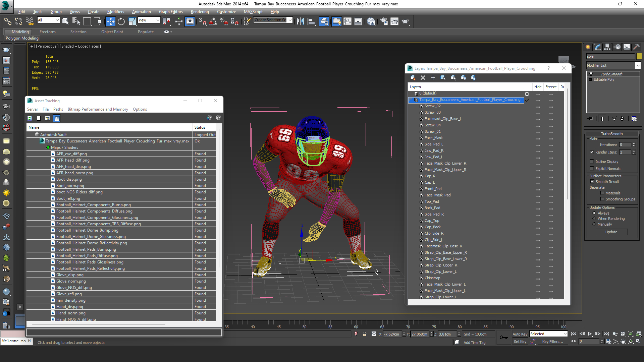Activate Select and Rotate tool
Screen dimensions: 644x362
(x=121, y=21)
